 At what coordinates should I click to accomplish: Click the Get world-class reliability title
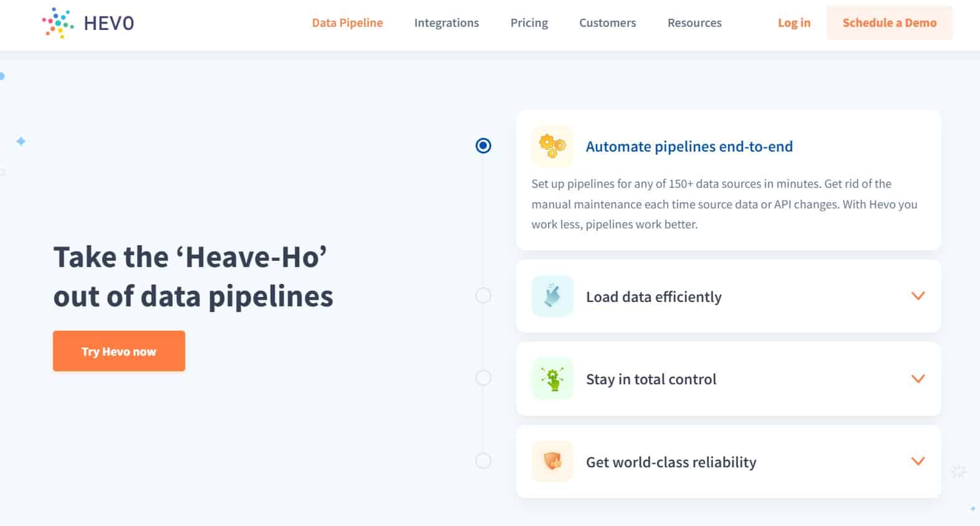(671, 462)
